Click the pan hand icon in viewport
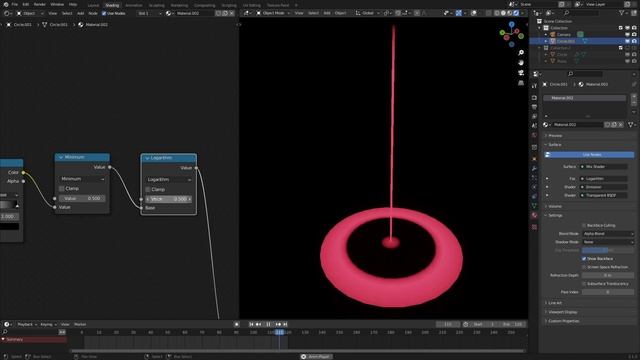The image size is (640, 360). tap(521, 62)
